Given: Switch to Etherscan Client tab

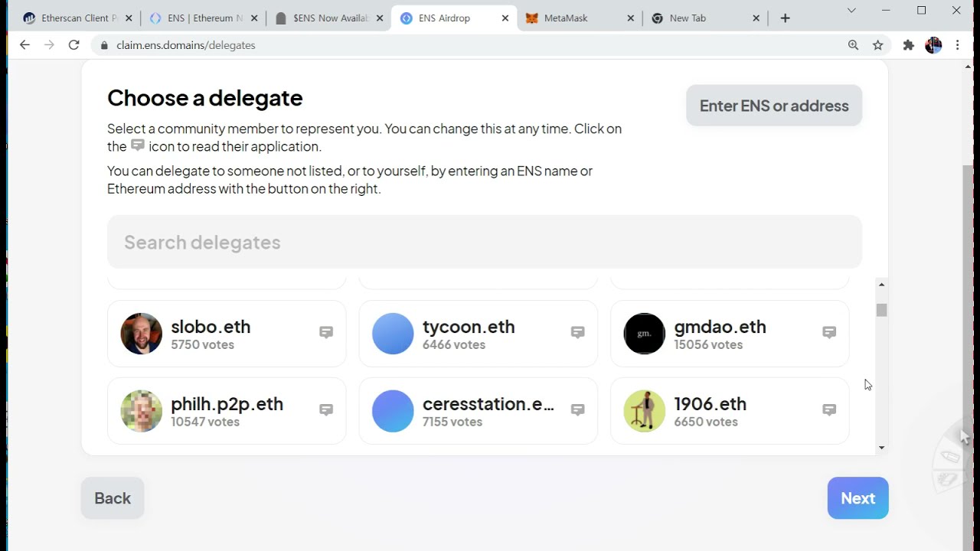Looking at the screenshot, I should coord(77,18).
